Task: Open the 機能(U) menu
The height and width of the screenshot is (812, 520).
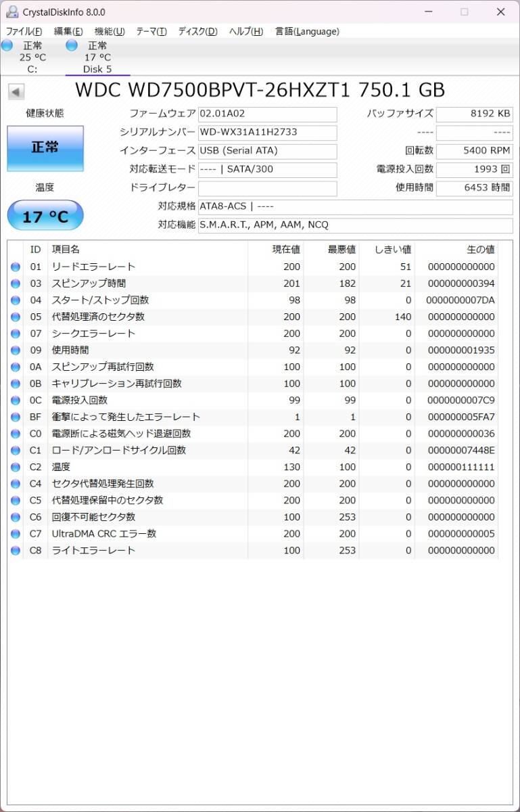Action: pos(110,31)
